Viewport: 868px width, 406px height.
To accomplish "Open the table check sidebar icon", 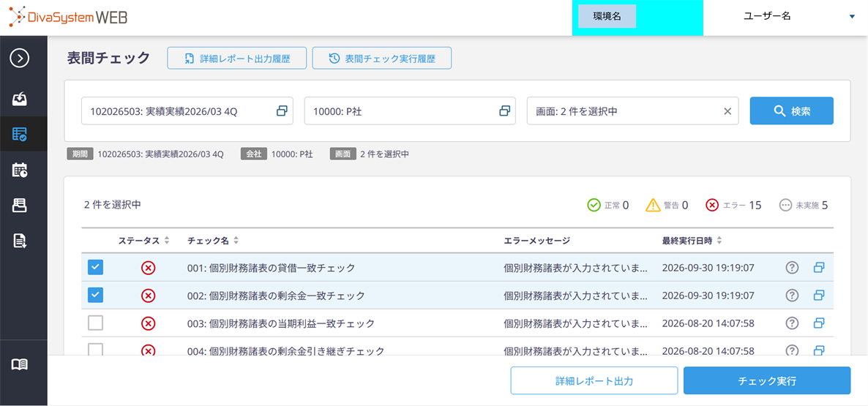I will 20,134.
